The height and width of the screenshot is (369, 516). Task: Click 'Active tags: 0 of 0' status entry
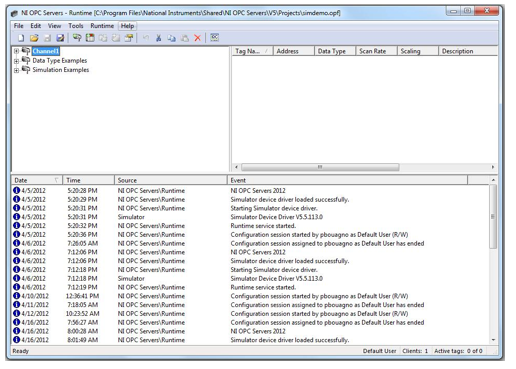pyautogui.click(x=458, y=351)
